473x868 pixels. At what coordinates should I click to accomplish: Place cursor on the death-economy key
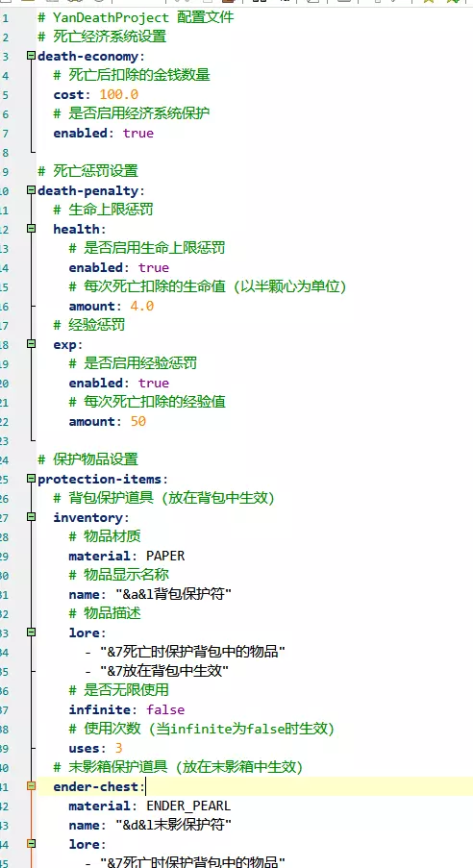(90, 57)
